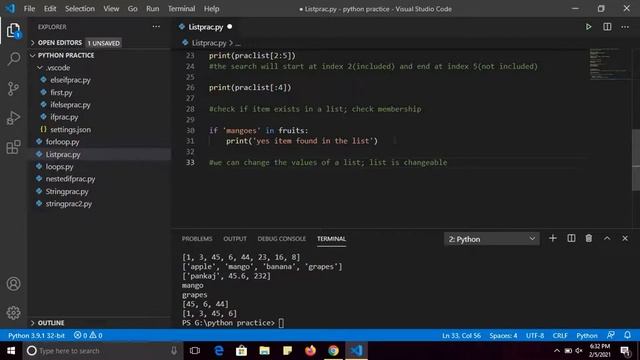Click the editor vertical scrollbar
The width and height of the screenshot is (640, 360).
click(x=636, y=160)
